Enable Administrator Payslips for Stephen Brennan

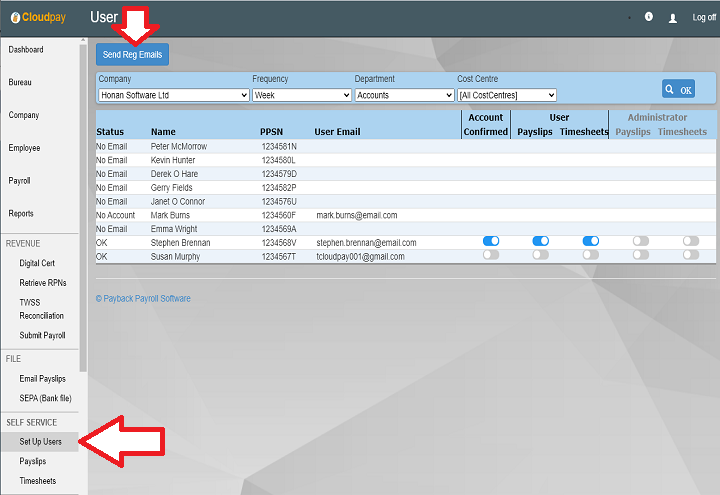point(640,241)
